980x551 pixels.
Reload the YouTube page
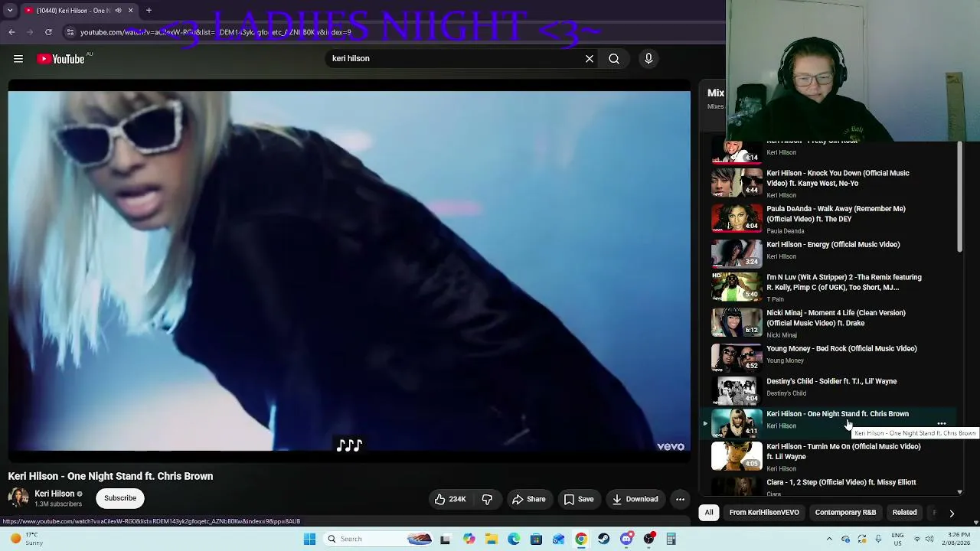pos(48,32)
